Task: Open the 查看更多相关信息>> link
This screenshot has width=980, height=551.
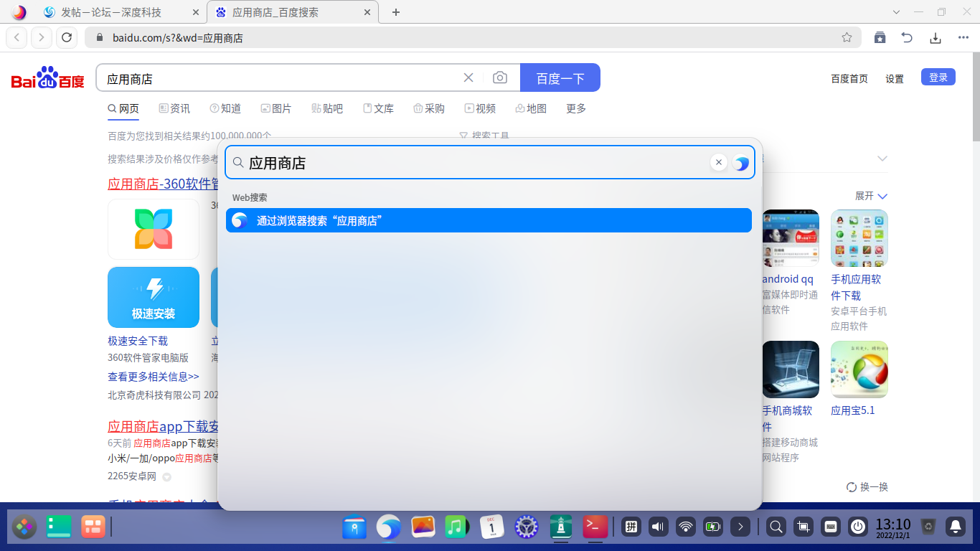Action: (154, 376)
